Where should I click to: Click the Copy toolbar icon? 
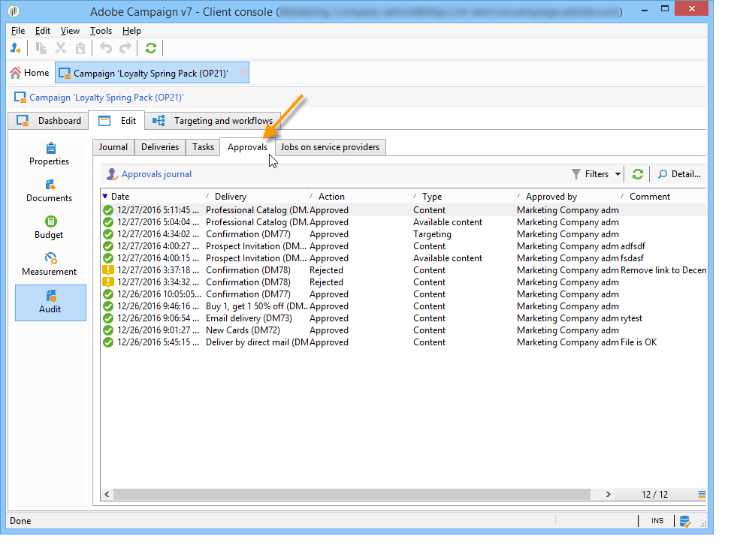[41, 48]
